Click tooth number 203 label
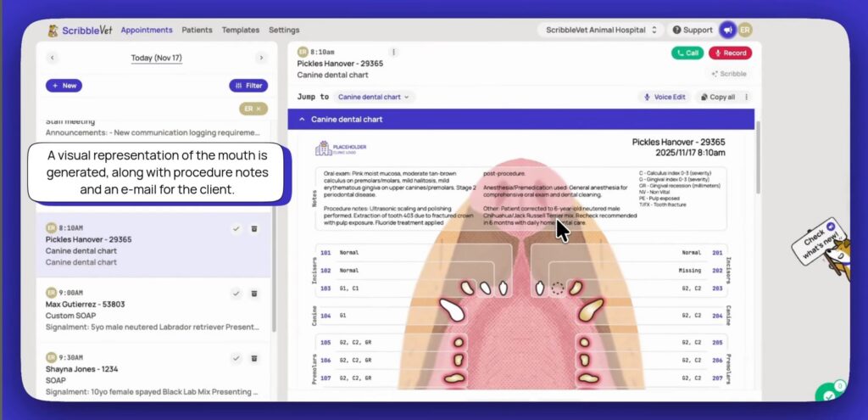 [x=717, y=288]
